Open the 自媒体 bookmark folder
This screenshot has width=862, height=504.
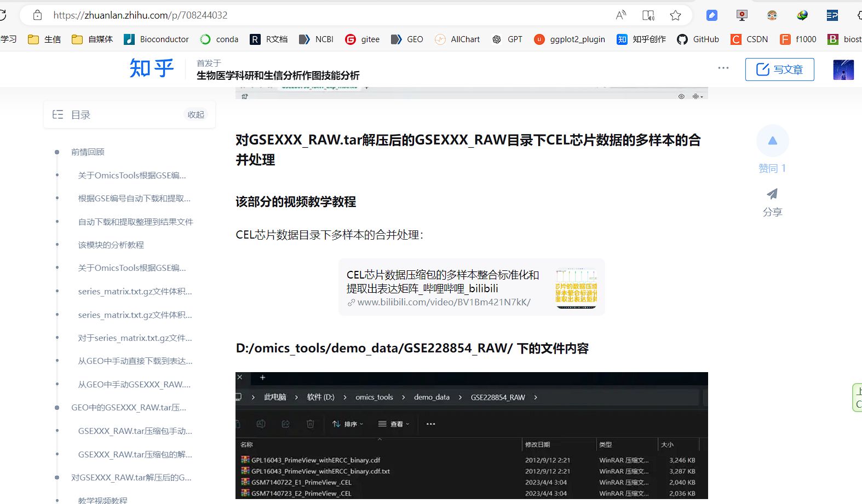coord(92,39)
